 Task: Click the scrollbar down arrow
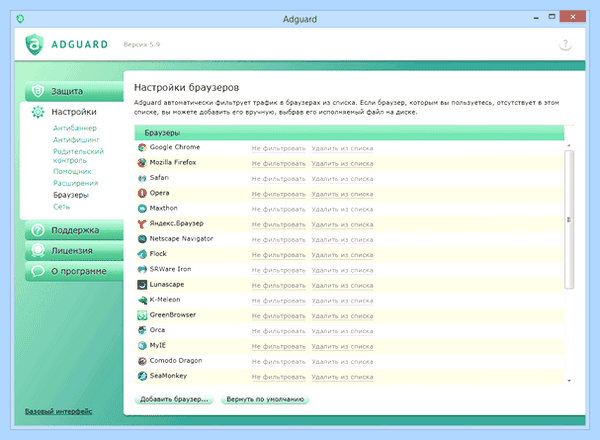569,381
